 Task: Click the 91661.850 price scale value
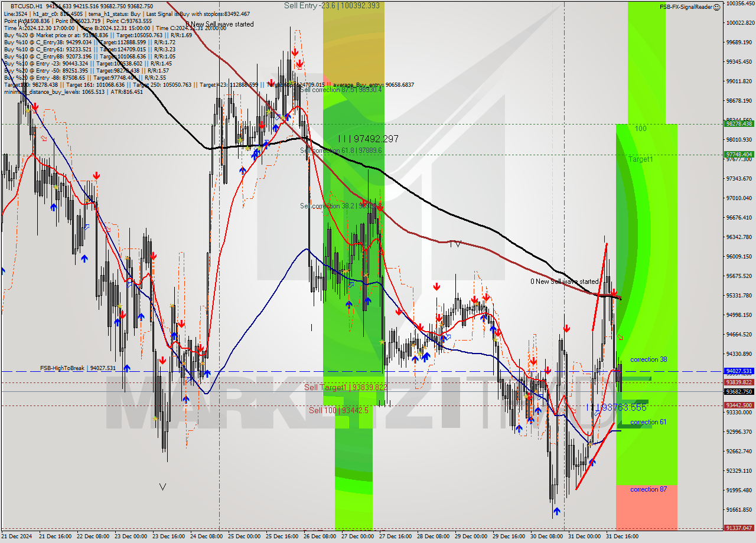[x=740, y=510]
